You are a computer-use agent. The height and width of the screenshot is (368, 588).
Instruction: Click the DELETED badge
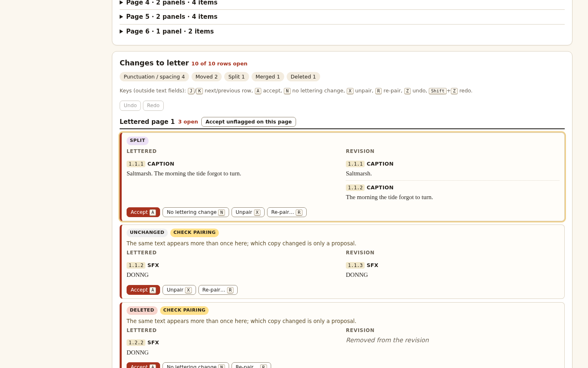pos(142,310)
